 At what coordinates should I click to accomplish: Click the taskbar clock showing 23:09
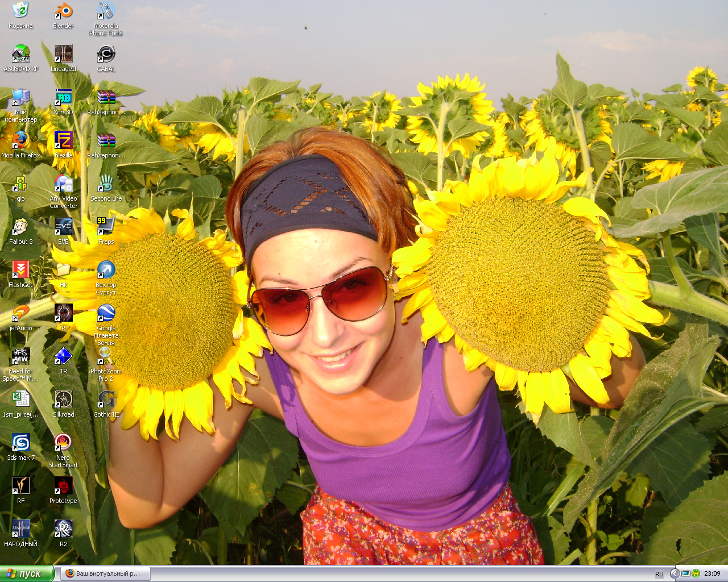(x=712, y=573)
